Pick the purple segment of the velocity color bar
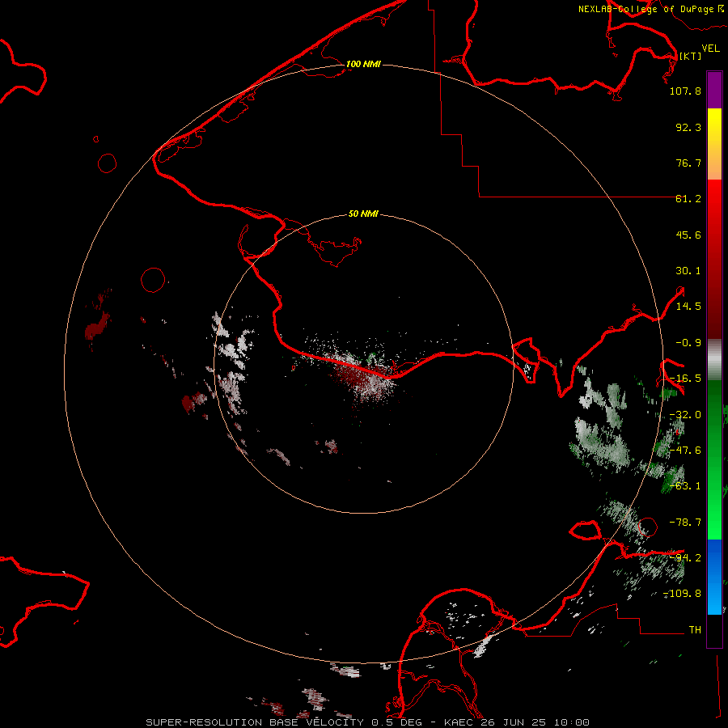Screen dimensions: 728x728 coord(714,90)
